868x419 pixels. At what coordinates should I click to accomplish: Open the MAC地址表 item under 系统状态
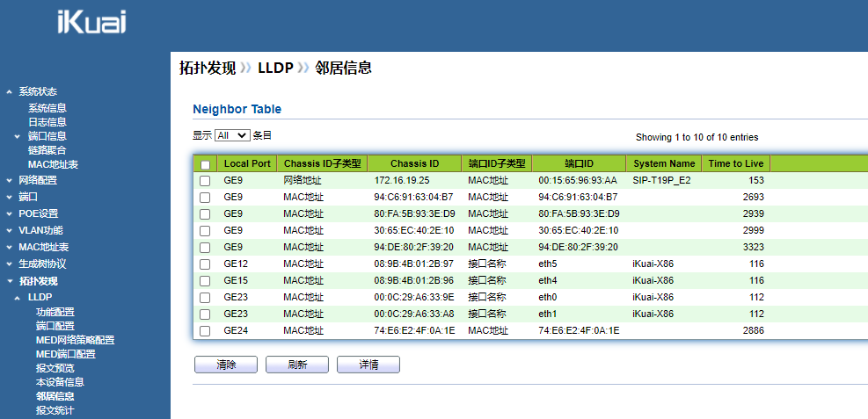tap(53, 165)
